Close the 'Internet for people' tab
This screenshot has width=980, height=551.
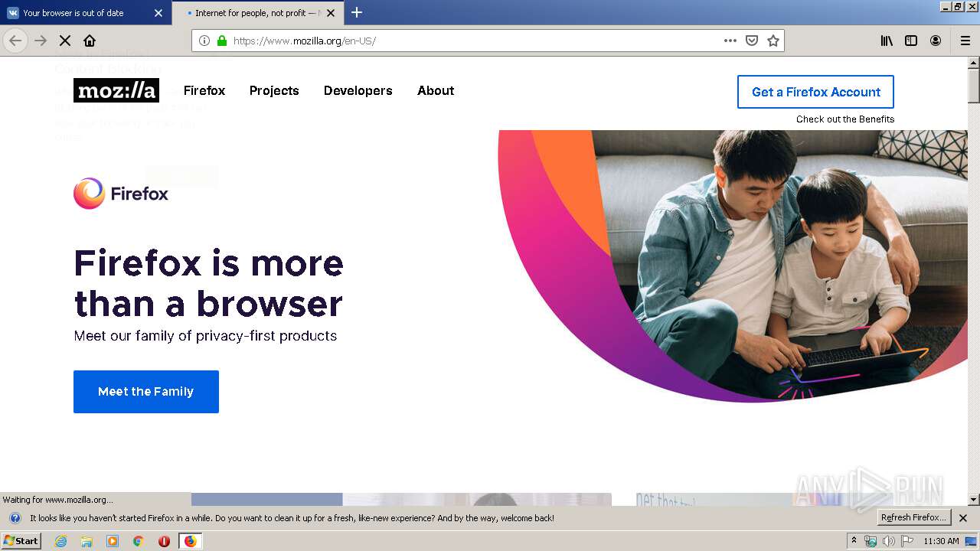pyautogui.click(x=331, y=13)
